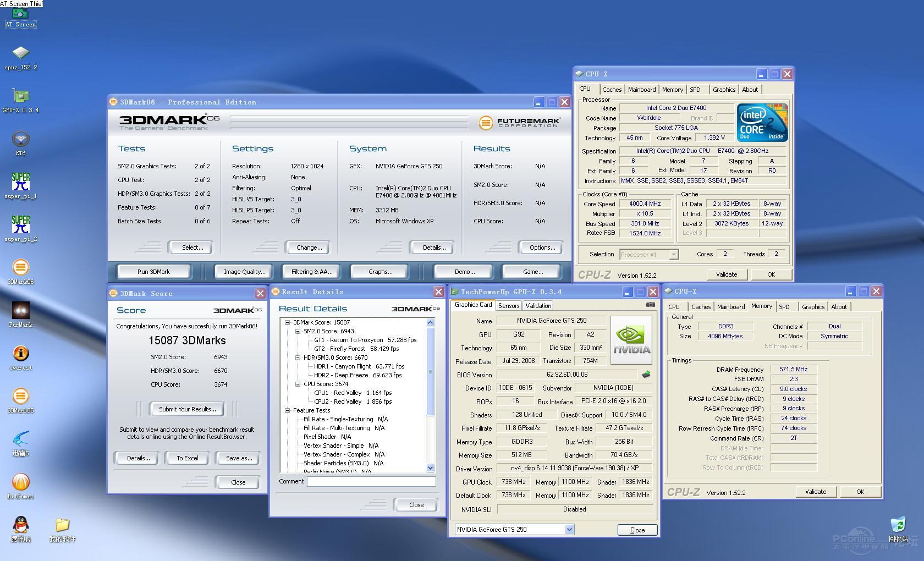
Task: Click the Result Details scrollbar thumb
Action: [430, 372]
